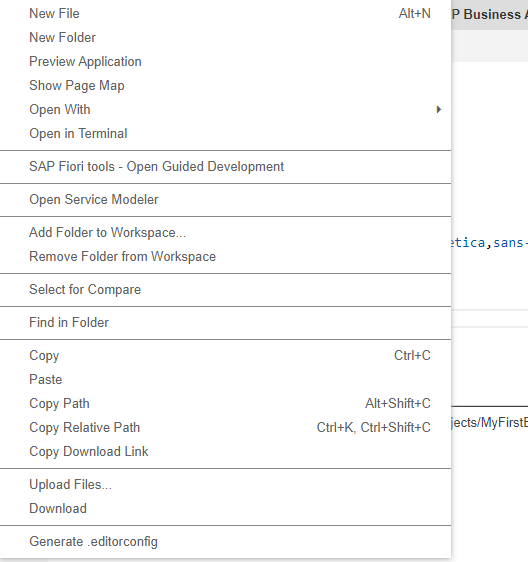528x562 pixels.
Task: Click Copy Path entry
Action: coord(225,404)
